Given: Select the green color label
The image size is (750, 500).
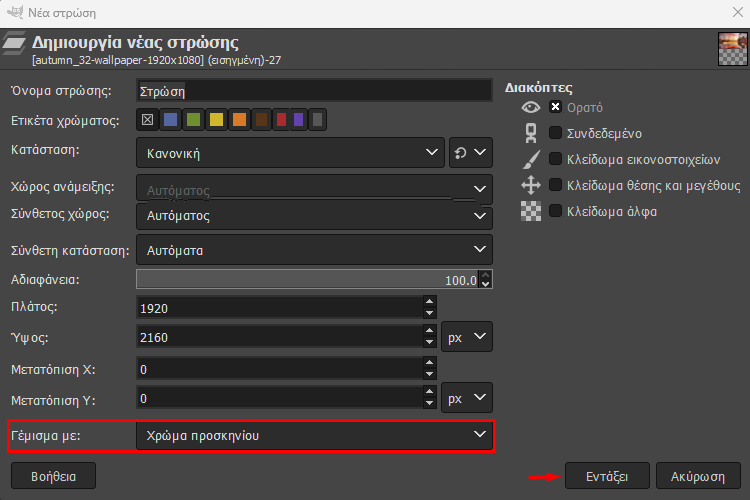Looking at the screenshot, I should tap(193, 120).
